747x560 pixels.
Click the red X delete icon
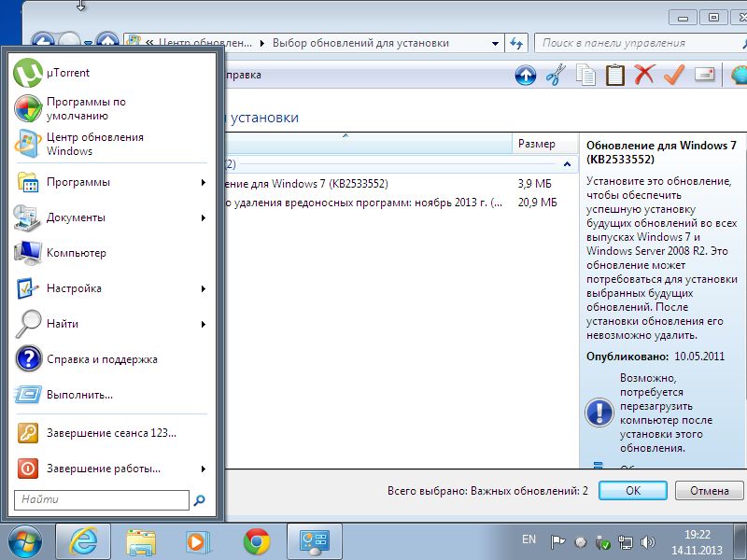pyautogui.click(x=646, y=75)
